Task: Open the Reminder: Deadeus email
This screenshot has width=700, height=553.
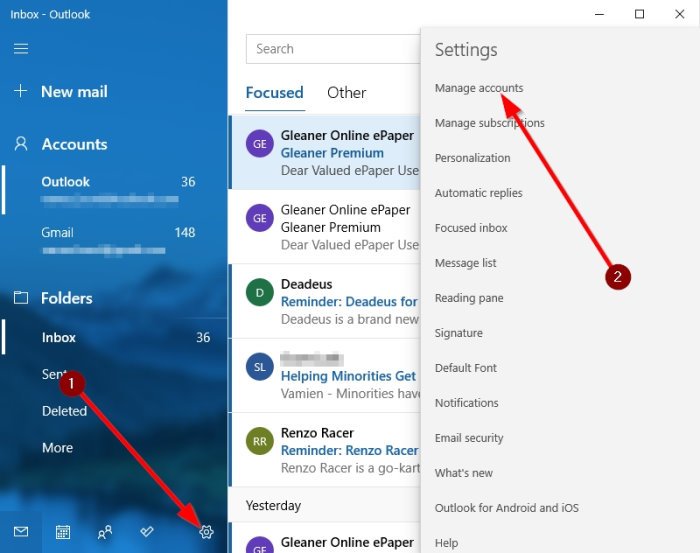Action: click(x=325, y=301)
